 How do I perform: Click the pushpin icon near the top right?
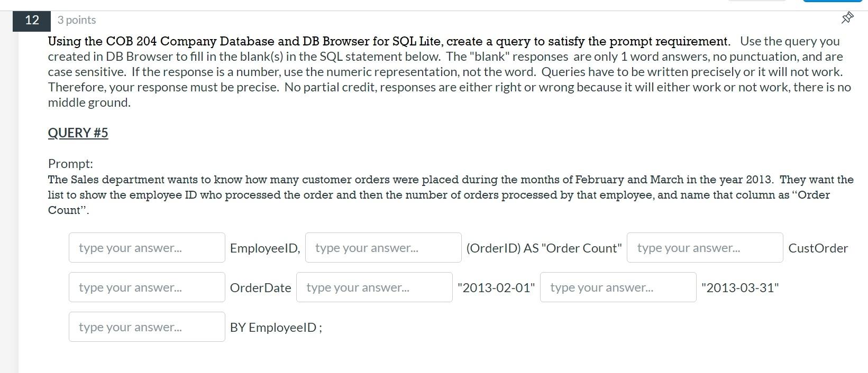click(x=846, y=17)
